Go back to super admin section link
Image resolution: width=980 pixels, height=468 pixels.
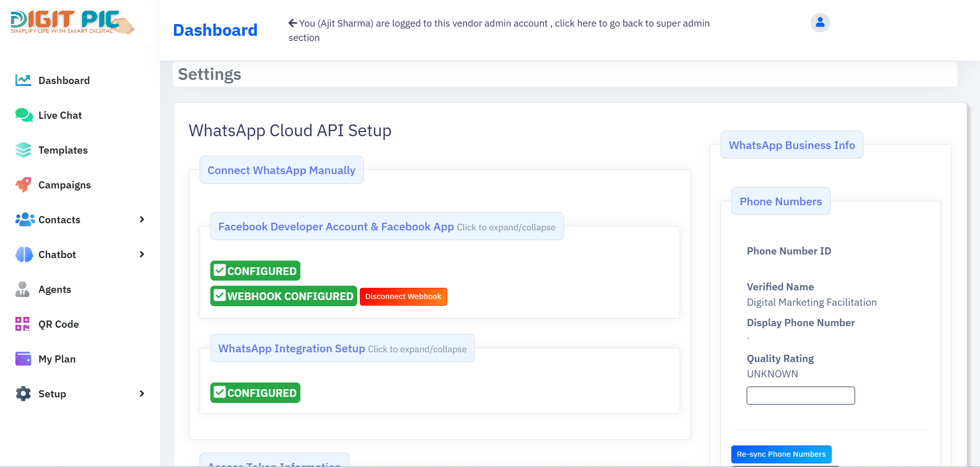[x=498, y=24]
